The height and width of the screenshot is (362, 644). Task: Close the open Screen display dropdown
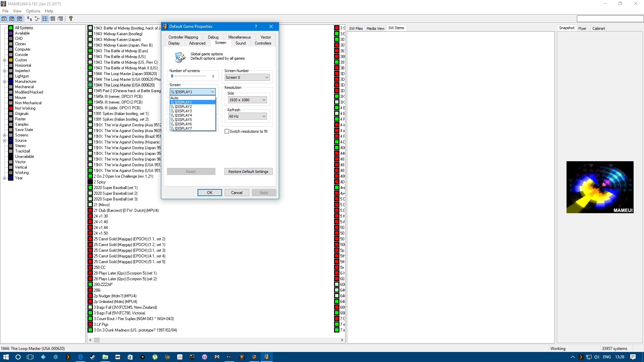[x=213, y=92]
